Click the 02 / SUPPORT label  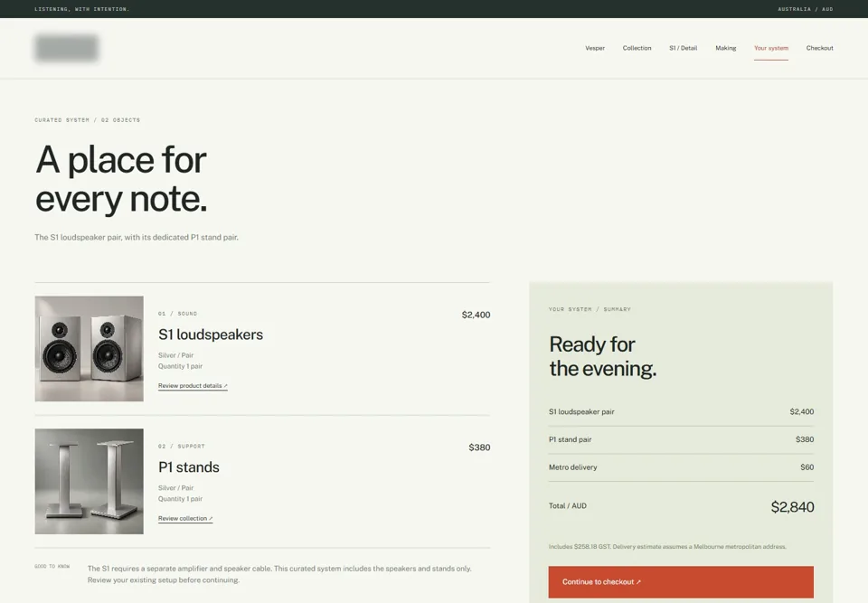[182, 447]
